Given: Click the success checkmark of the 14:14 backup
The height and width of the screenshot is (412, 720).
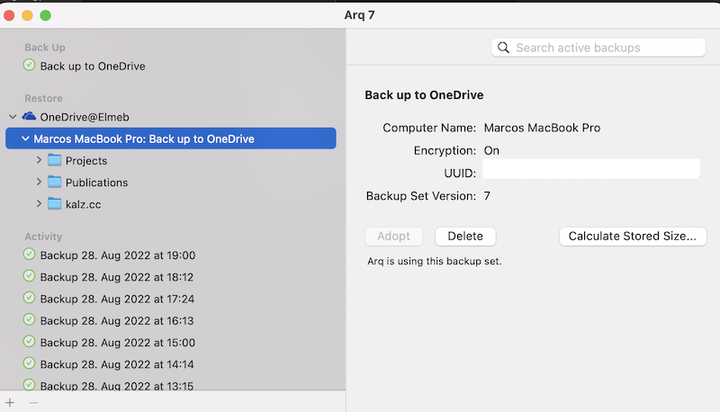Looking at the screenshot, I should 29,363.
